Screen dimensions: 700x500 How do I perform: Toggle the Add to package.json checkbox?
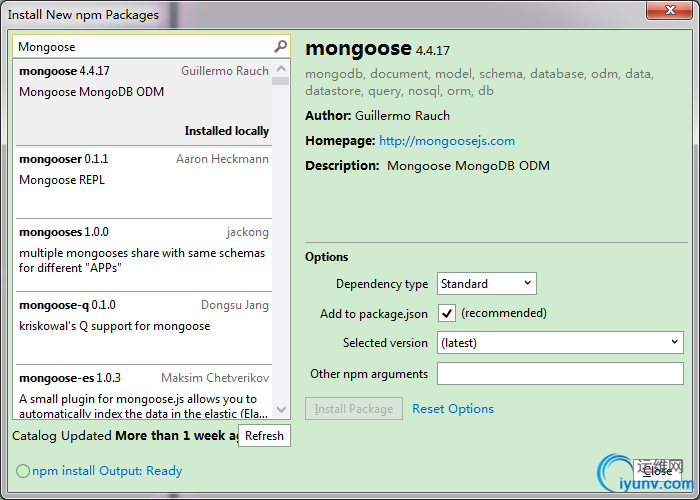tap(446, 313)
